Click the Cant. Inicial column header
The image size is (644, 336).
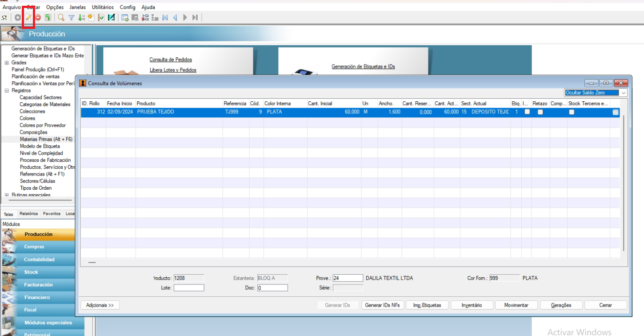pyautogui.click(x=334, y=104)
